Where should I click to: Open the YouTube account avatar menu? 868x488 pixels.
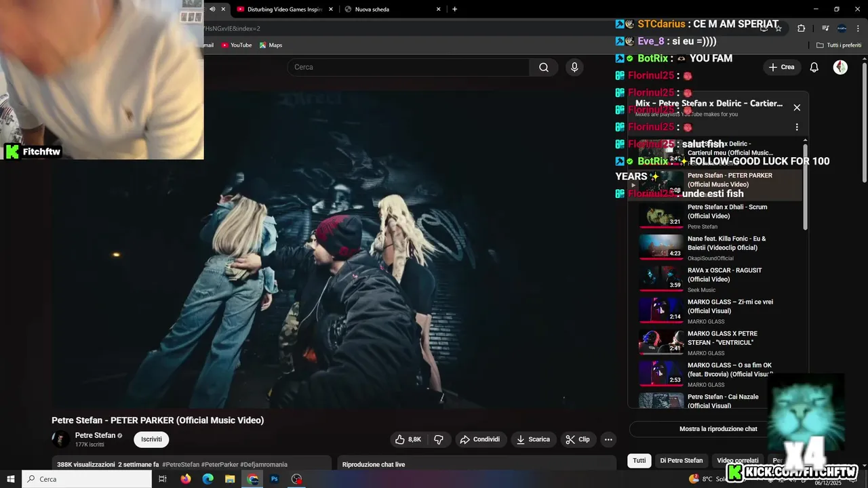tap(840, 67)
